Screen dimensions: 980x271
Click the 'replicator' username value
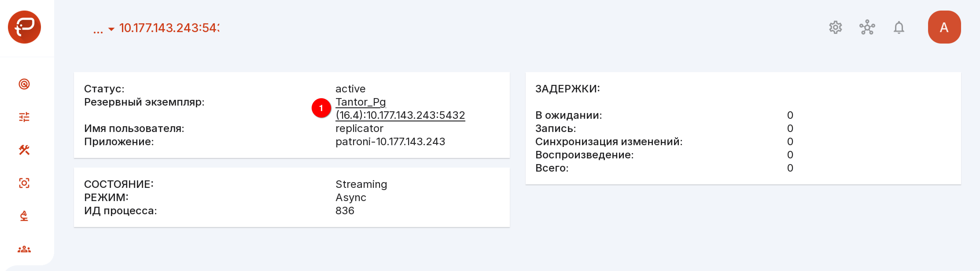(359, 128)
